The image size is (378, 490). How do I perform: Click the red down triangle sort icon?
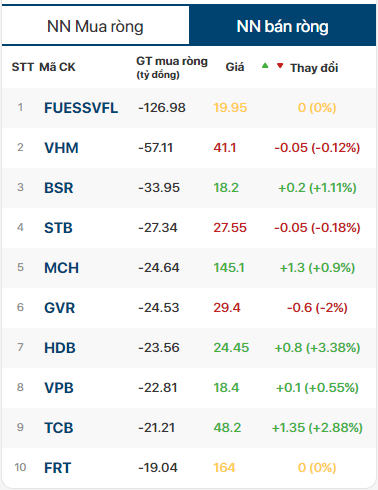pos(280,66)
